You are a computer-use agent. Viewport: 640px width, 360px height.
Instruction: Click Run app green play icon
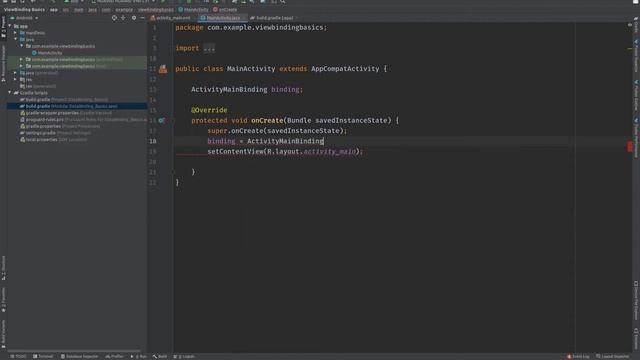click(x=163, y=2)
